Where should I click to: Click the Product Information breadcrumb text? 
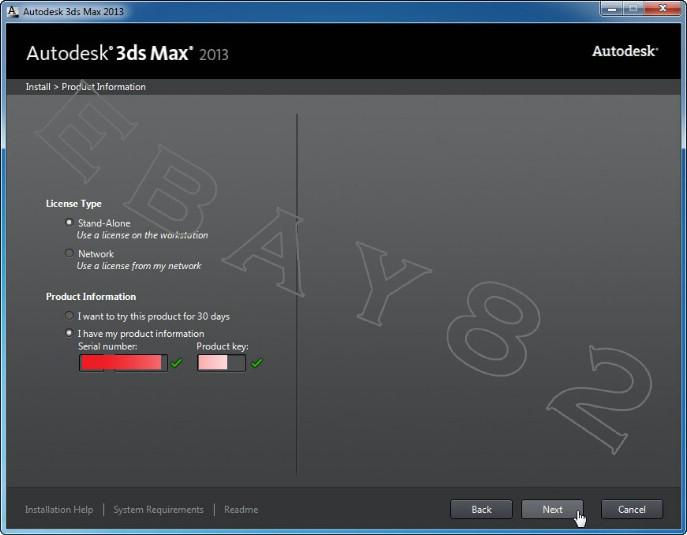[103, 87]
